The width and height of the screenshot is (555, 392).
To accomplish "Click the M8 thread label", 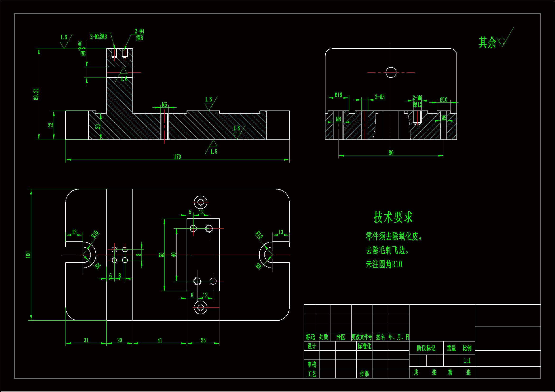I will [339, 119].
